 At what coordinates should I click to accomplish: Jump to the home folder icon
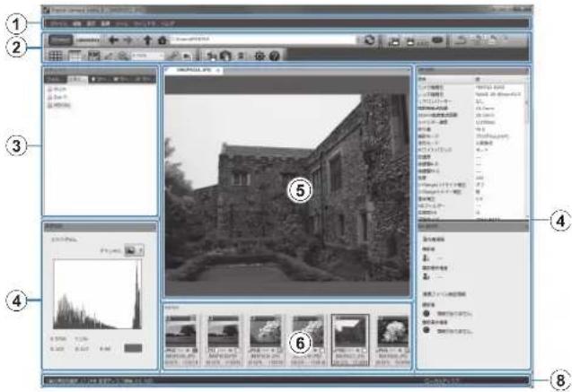click(x=163, y=40)
